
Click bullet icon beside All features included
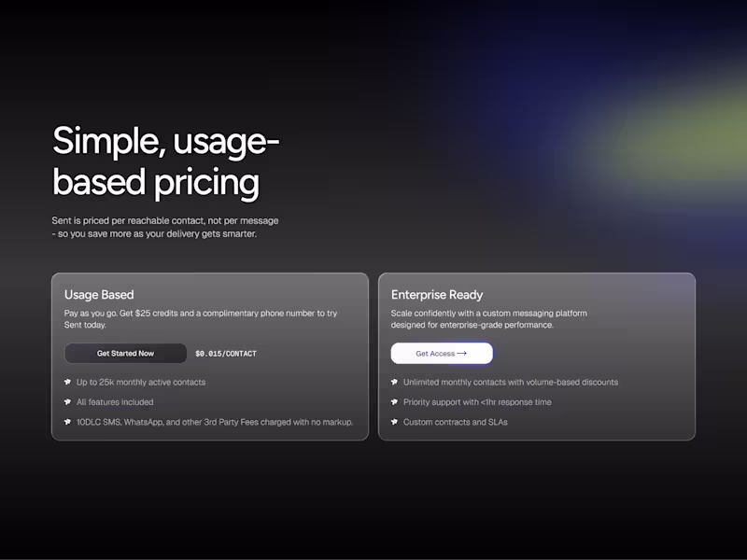(67, 402)
